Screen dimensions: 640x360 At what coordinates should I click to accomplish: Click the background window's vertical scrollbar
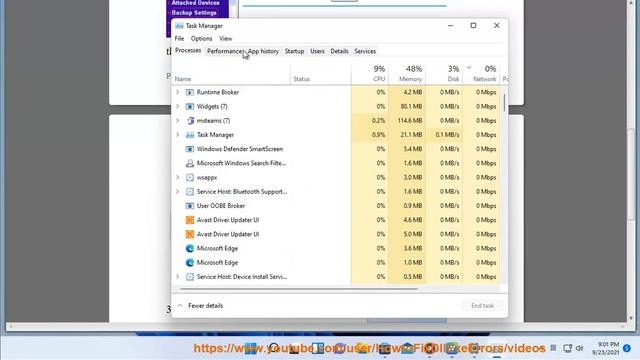pyautogui.click(x=631, y=176)
